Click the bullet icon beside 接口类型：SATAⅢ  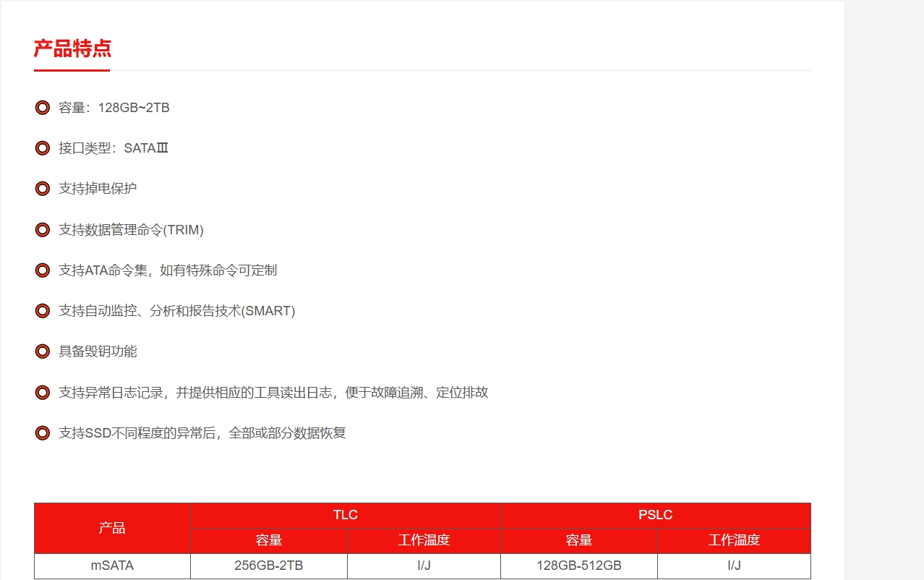43,148
